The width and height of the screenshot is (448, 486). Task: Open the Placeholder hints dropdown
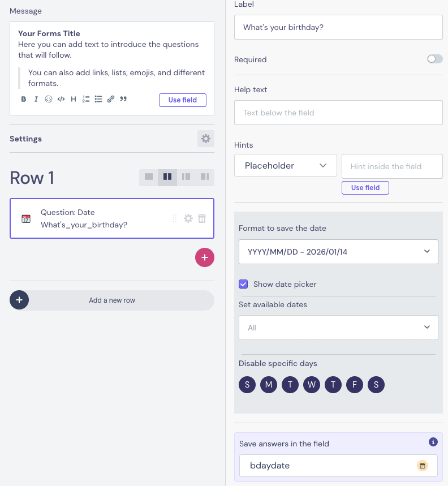click(285, 165)
